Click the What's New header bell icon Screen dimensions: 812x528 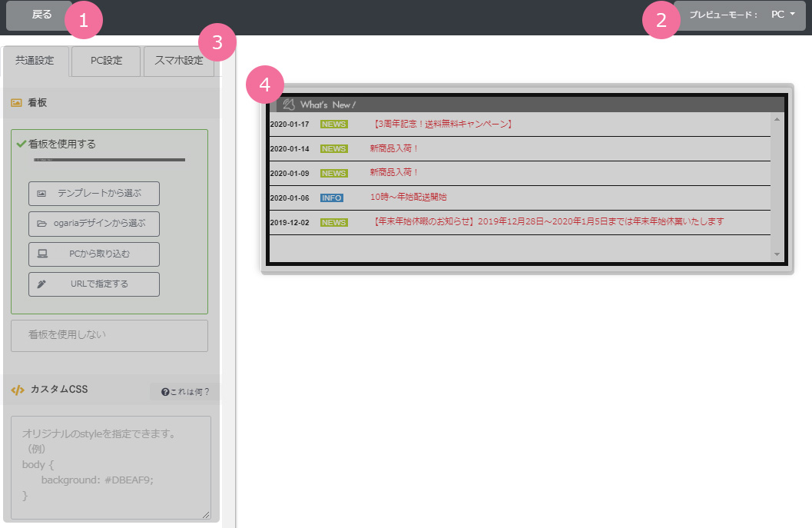pos(289,105)
